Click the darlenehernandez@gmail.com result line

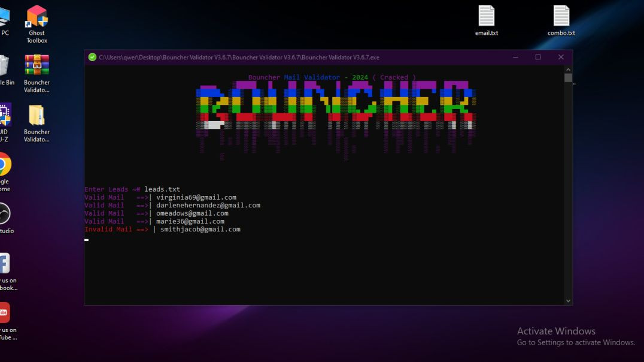pos(172,205)
